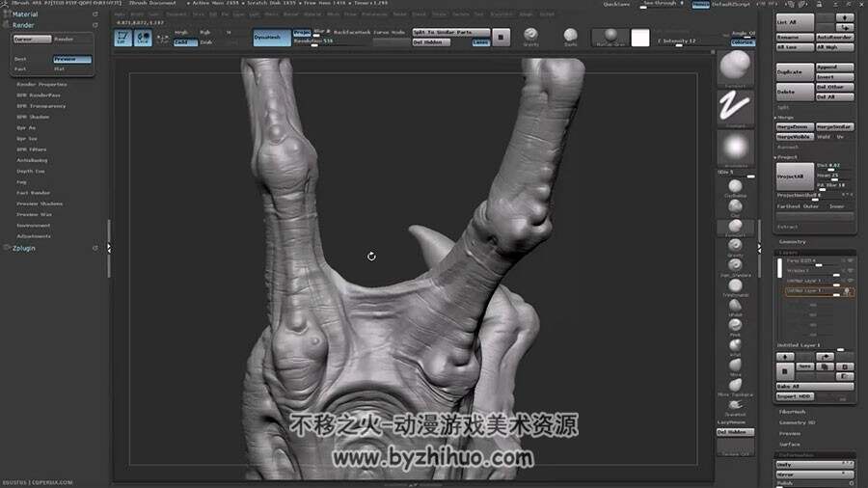
Task: Collapse the Render palette
Action: 23,25
